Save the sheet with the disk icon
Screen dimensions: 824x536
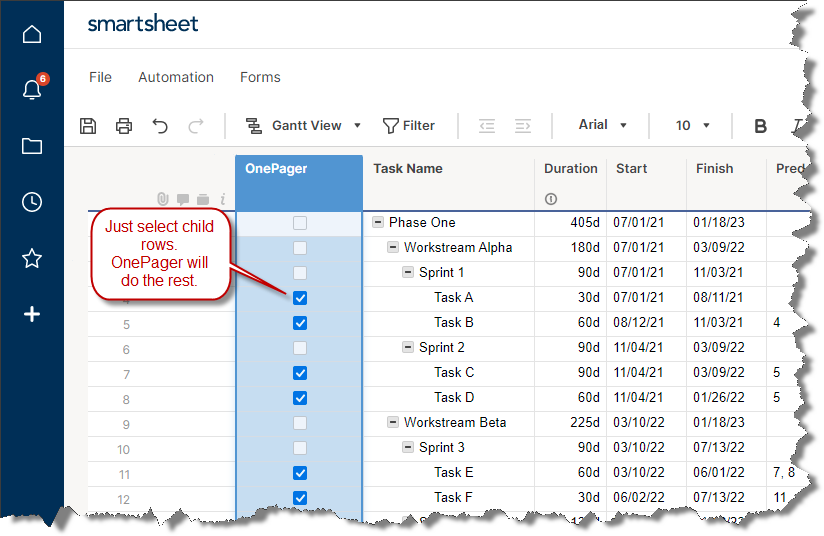tap(88, 126)
